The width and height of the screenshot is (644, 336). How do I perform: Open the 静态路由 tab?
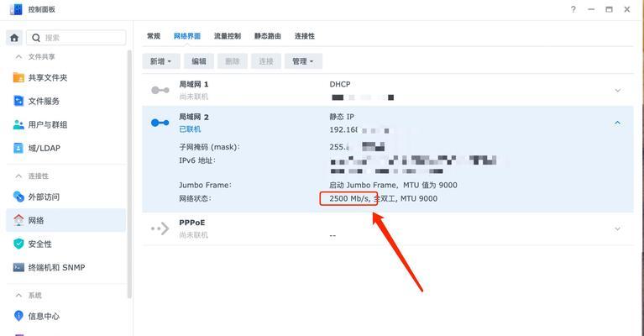click(267, 36)
